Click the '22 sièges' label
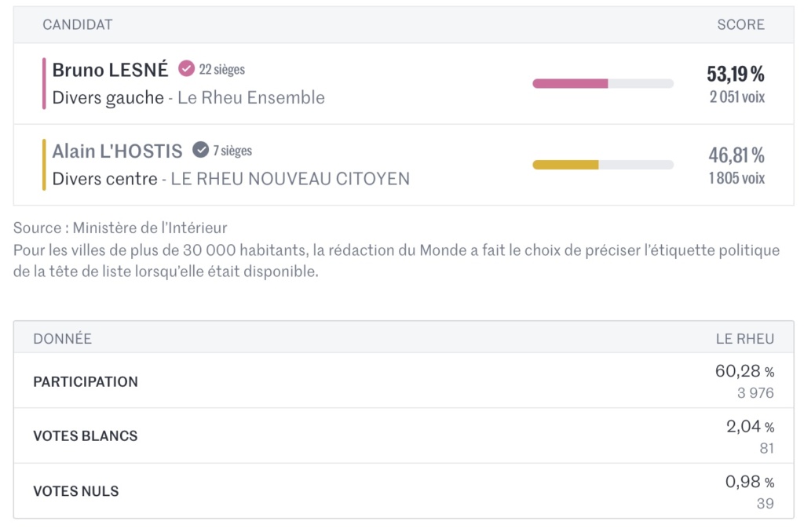The height and width of the screenshot is (532, 804). [x=221, y=70]
